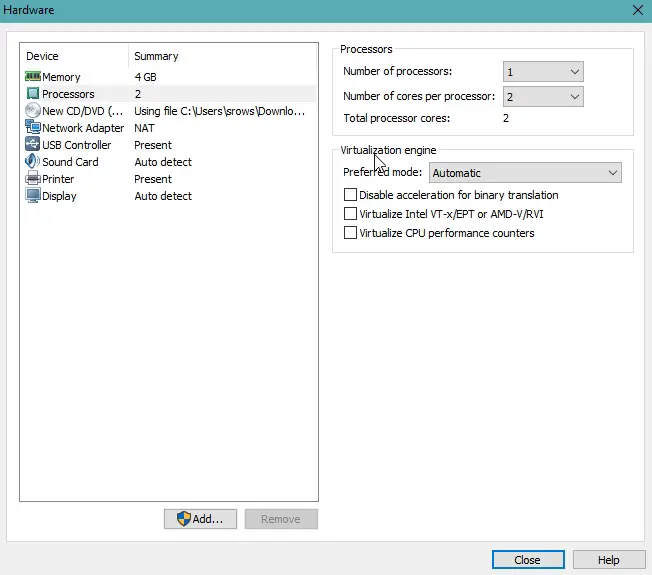Click the NAT network summary

[x=144, y=128]
